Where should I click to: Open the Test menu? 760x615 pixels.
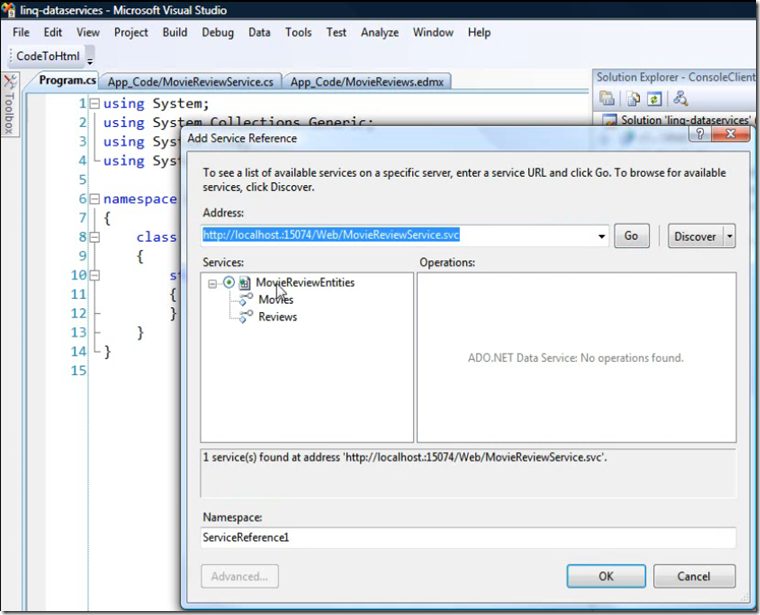tap(336, 32)
